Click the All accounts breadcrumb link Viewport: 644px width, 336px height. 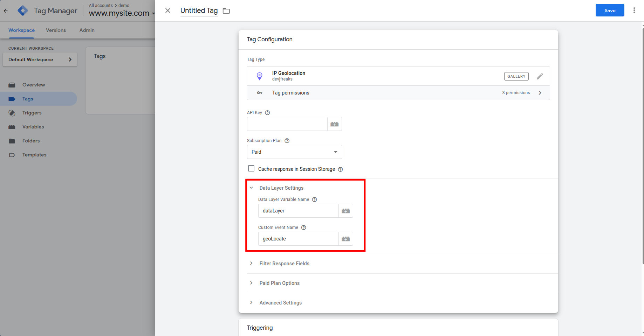[x=101, y=5]
